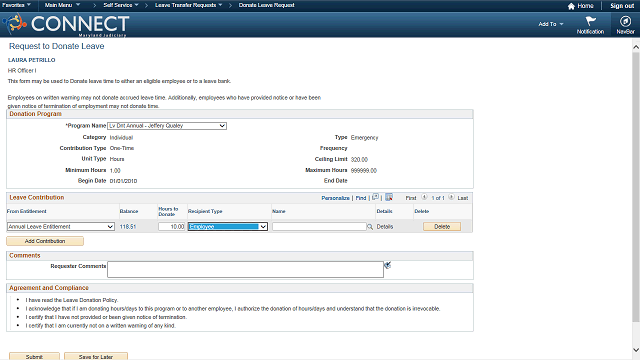Click the Submit button
640x360 pixels.
[34, 356]
